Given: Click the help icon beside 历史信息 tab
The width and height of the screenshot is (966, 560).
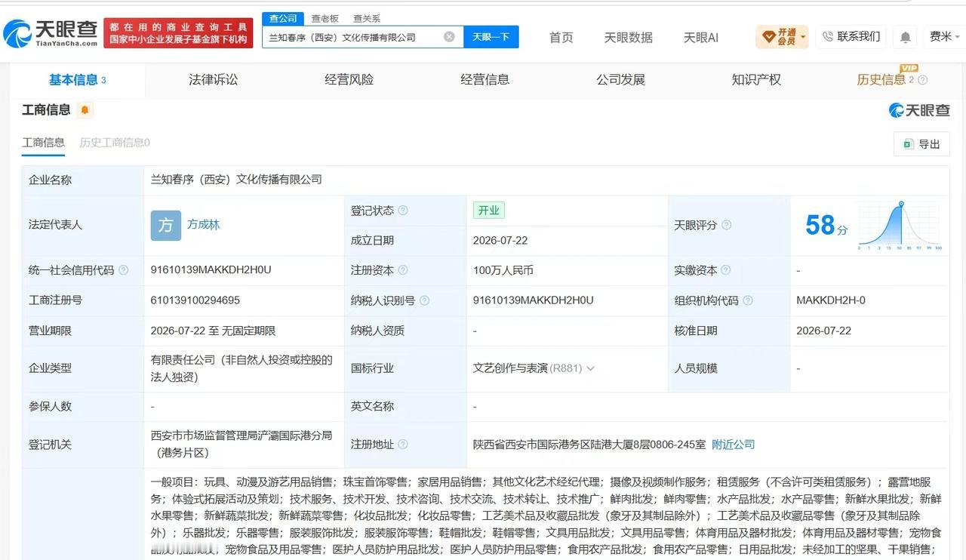Looking at the screenshot, I should pos(922,80).
